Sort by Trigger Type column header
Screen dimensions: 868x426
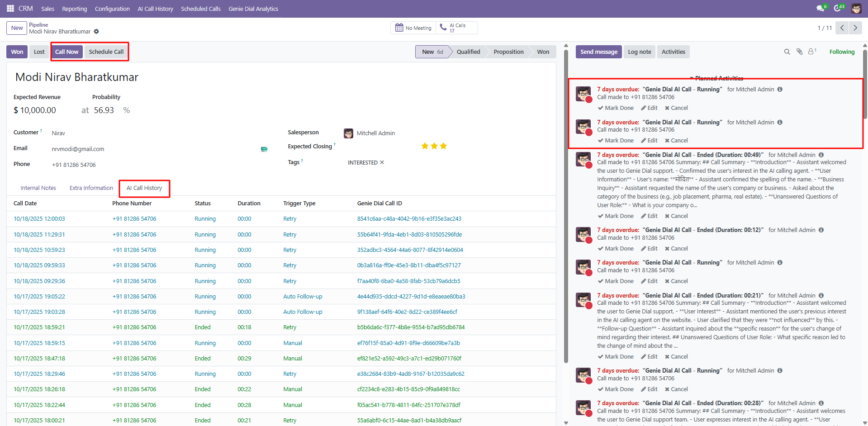(299, 204)
